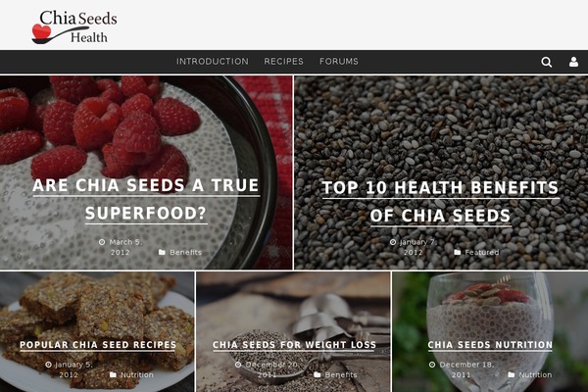Click the clock icon beside March 5

tap(102, 242)
